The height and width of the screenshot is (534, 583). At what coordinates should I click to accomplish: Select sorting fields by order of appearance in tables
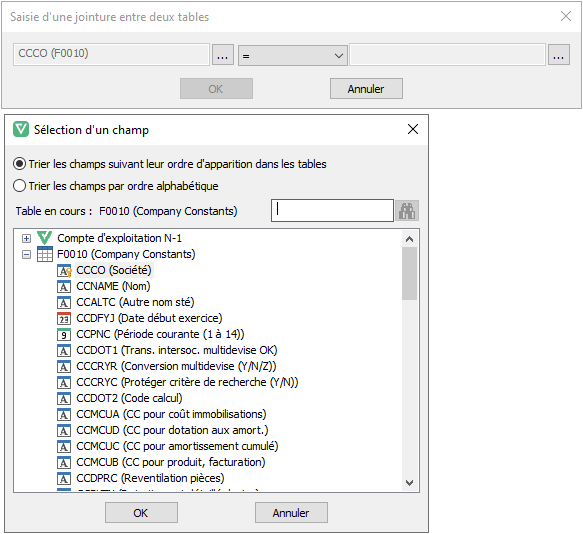[170, 164]
